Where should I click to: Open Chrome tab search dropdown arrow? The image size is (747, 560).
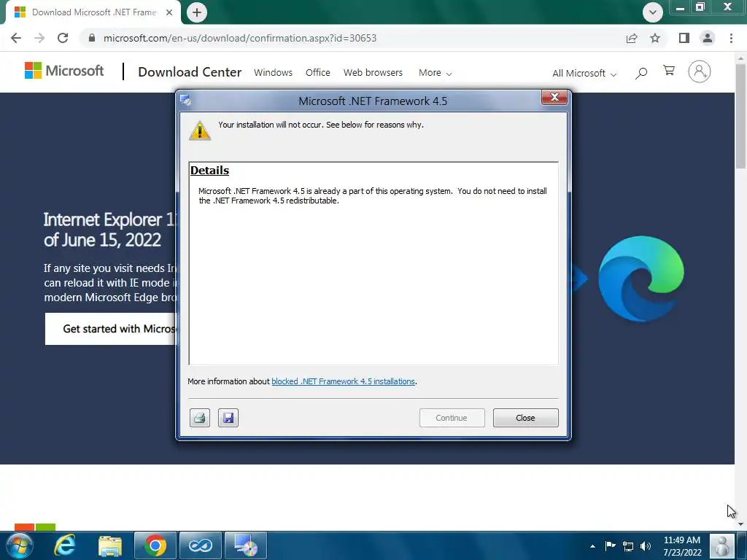pyautogui.click(x=653, y=12)
